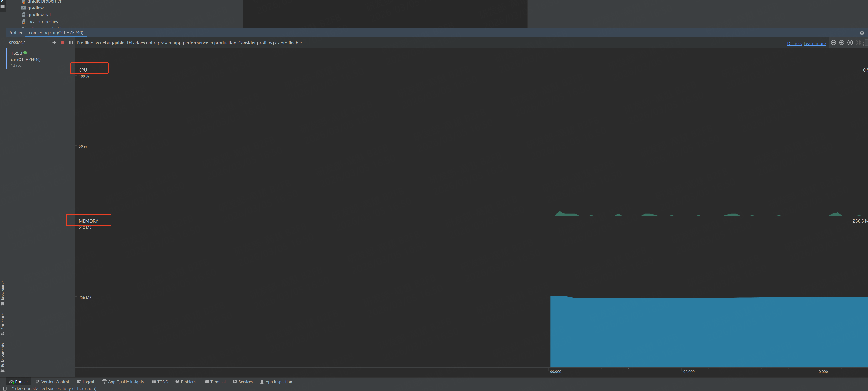Open the Bookmarks side panel
This screenshot has height=391, width=868.
(x=3, y=293)
